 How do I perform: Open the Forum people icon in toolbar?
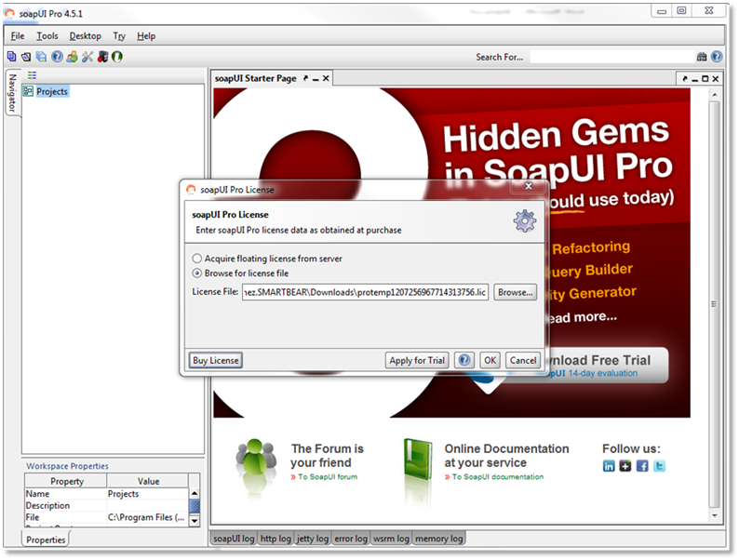click(x=72, y=57)
